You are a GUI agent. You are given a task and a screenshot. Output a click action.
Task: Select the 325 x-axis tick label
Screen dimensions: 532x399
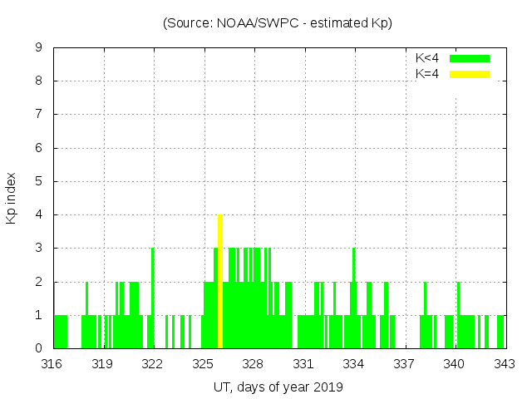coord(204,364)
